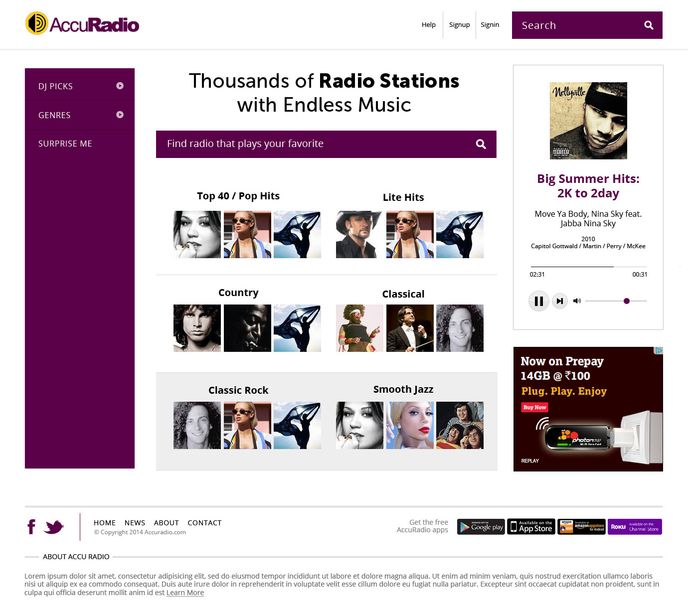Mute audio with the speaker icon
The width and height of the screenshot is (688, 616).
(x=577, y=301)
